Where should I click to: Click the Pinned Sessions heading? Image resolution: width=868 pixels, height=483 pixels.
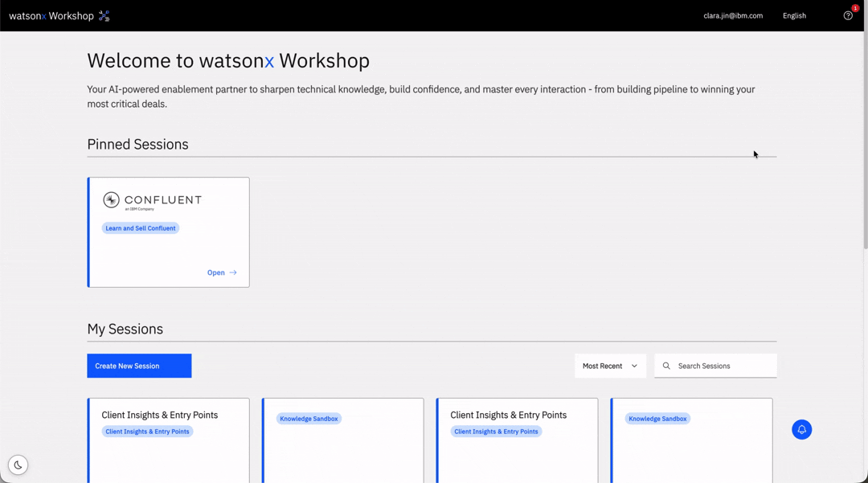[138, 145]
